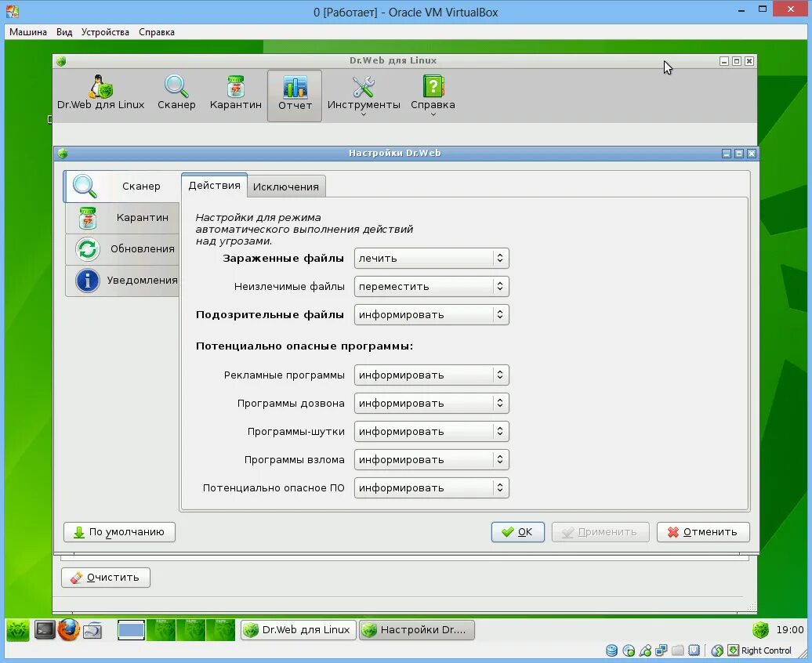Switch to Dr.Web для Linux taskbar window

click(x=298, y=630)
